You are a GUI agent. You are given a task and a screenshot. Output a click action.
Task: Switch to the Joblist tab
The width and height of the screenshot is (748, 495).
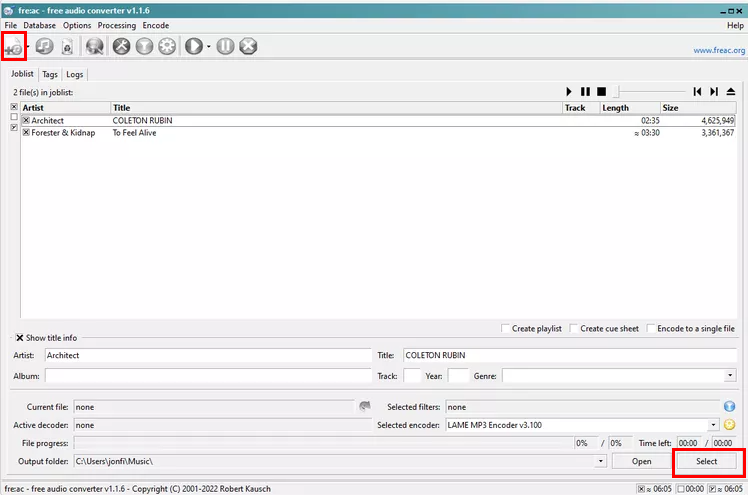pyautogui.click(x=22, y=74)
